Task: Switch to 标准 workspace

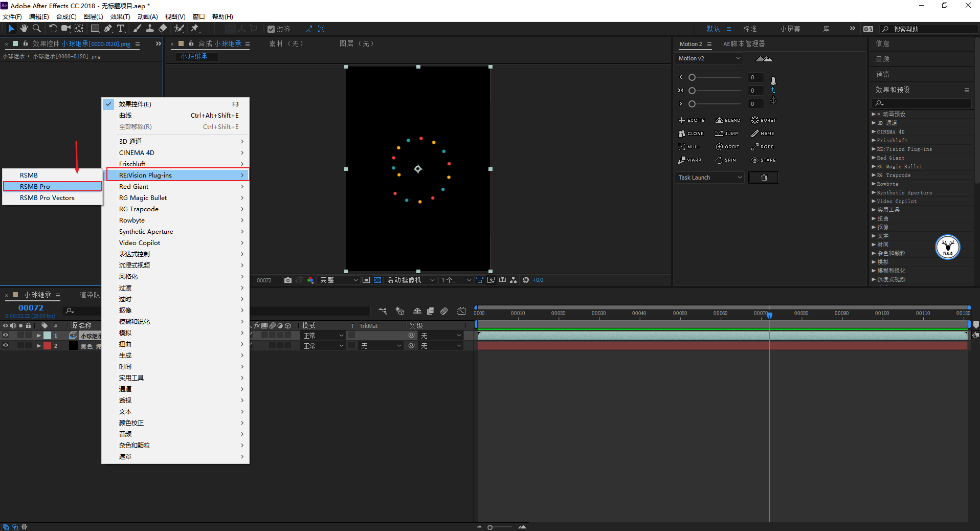Action: [x=750, y=29]
